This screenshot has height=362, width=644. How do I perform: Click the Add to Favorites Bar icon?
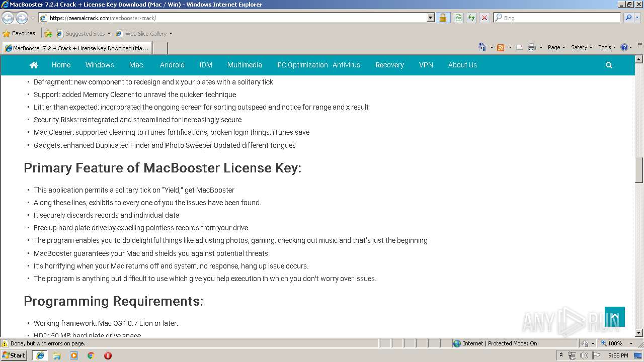48,34
